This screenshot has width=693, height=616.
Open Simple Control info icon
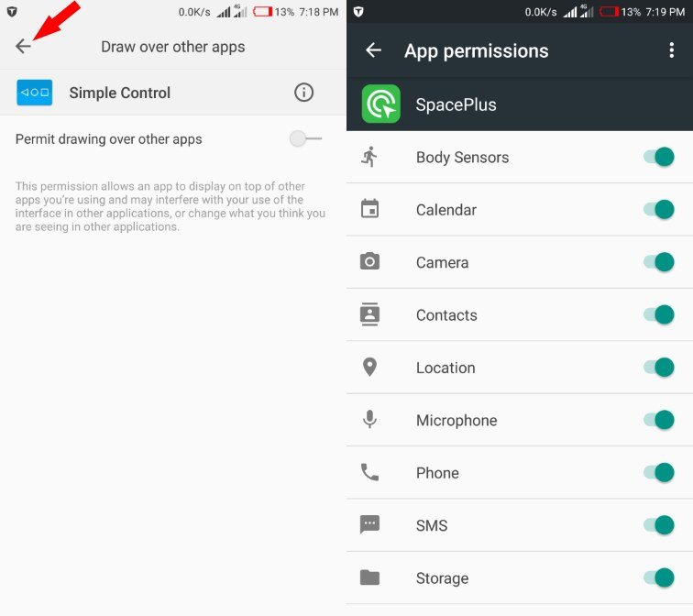click(x=303, y=93)
